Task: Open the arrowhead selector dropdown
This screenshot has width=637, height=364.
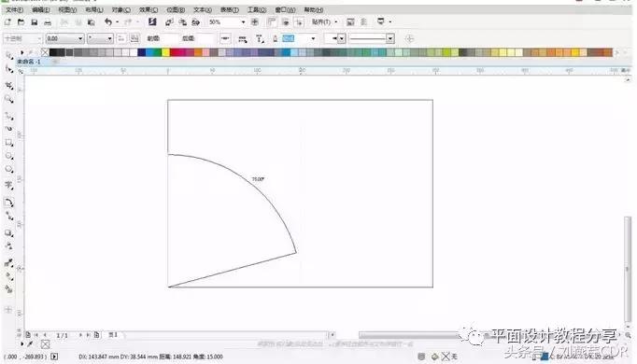Action: click(341, 38)
